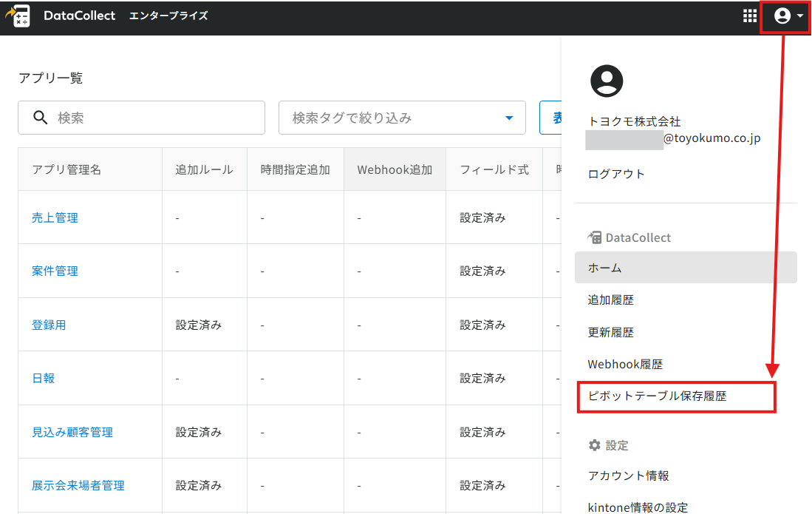Select ホーム in the side menu
The width and height of the screenshot is (812, 514).
tap(686, 268)
